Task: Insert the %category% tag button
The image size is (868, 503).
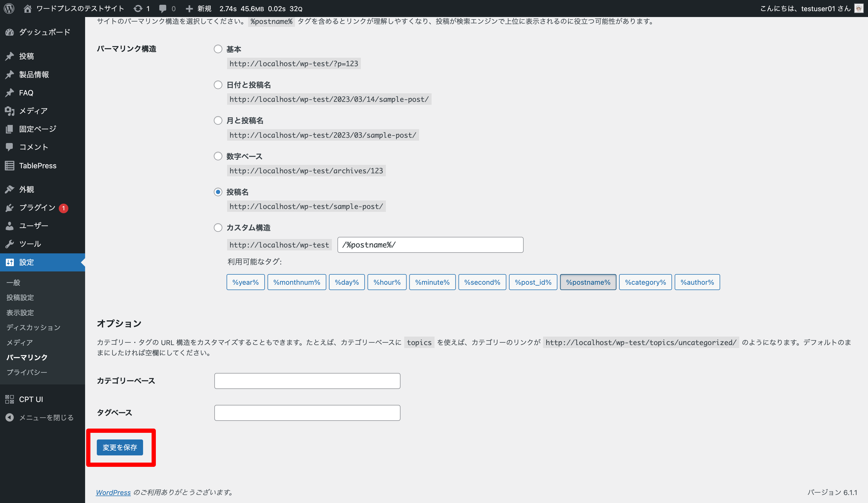Action: coord(645,282)
